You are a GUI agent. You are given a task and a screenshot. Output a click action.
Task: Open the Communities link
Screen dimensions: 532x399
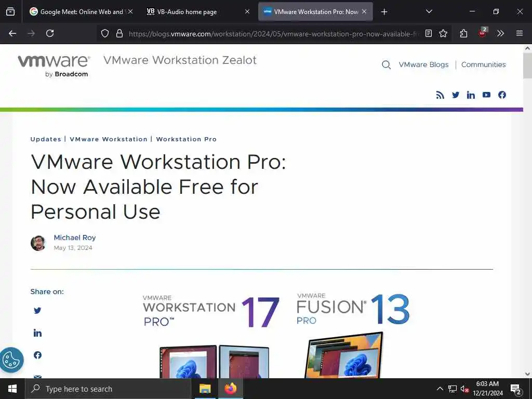(x=484, y=64)
